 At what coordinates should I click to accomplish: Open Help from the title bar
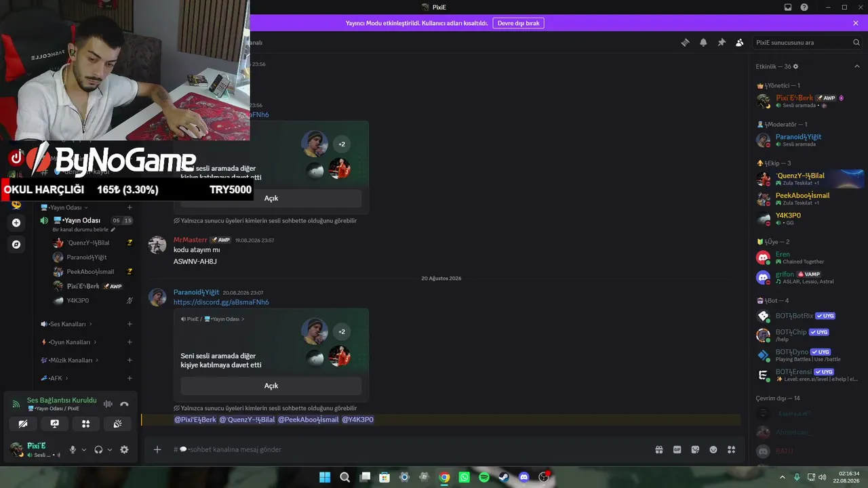[x=804, y=7]
